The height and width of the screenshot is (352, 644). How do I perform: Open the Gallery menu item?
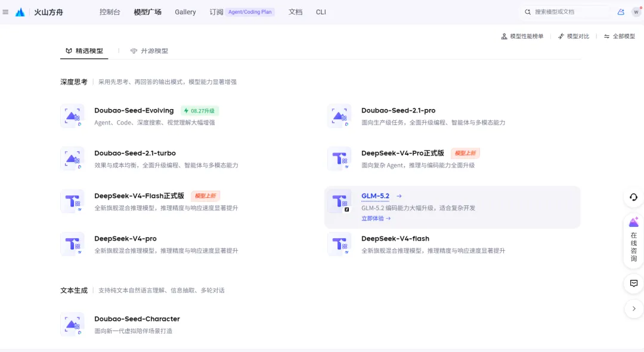(185, 12)
